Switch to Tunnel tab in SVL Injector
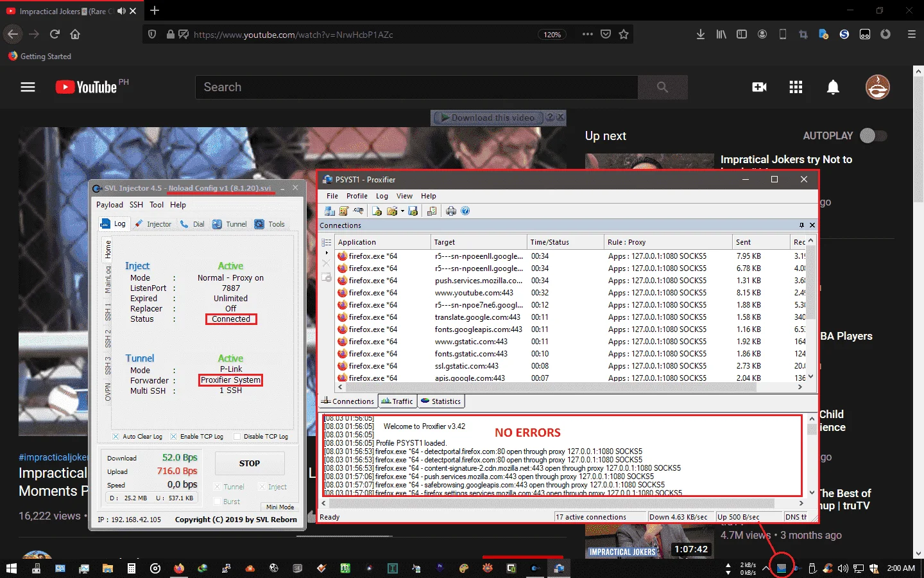This screenshot has height=578, width=924. pyautogui.click(x=229, y=224)
